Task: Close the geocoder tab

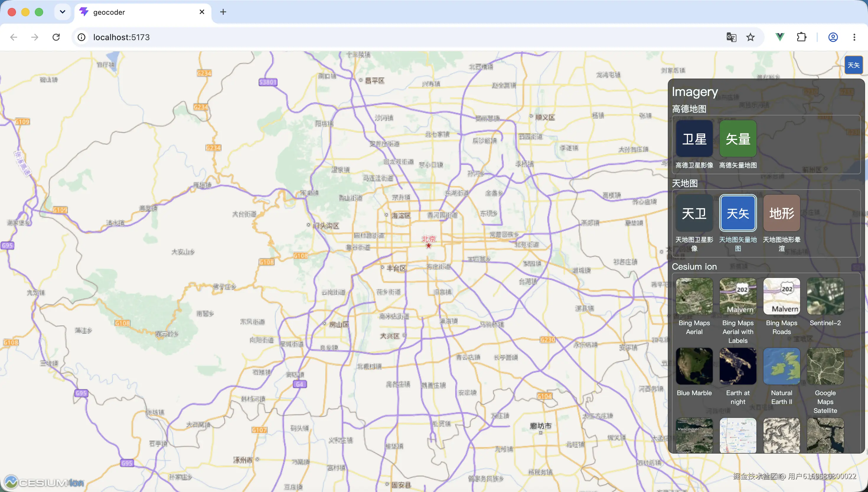Action: click(202, 12)
